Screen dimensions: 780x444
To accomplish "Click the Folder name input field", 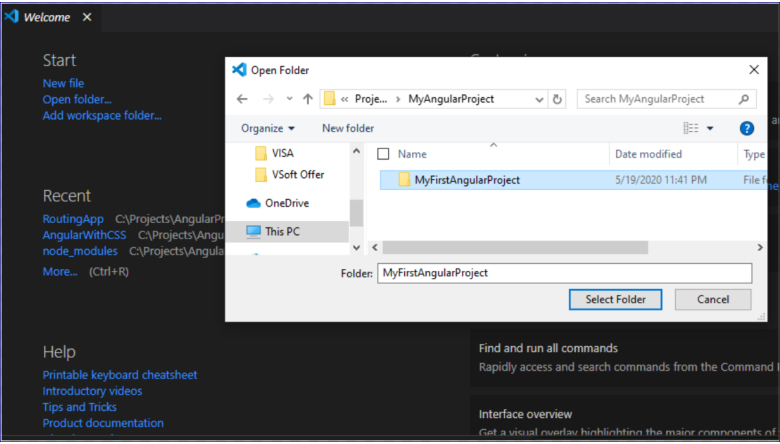I will 563,273.
